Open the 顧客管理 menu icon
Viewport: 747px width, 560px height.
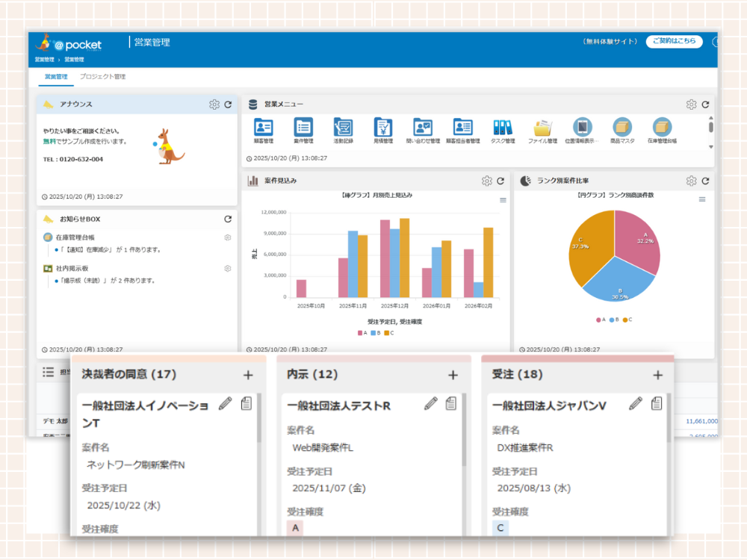pyautogui.click(x=264, y=127)
